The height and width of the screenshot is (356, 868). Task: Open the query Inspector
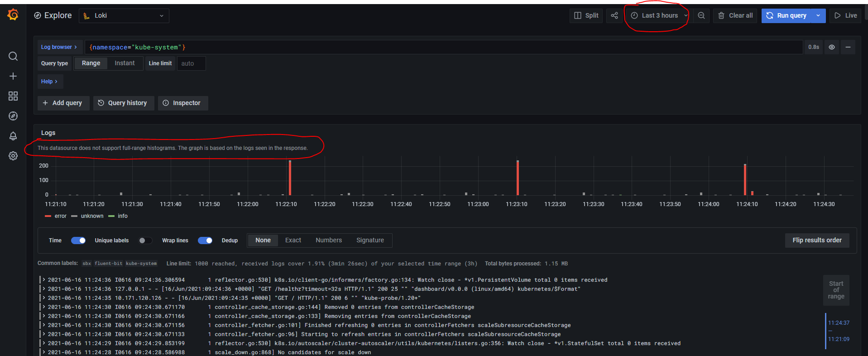182,103
